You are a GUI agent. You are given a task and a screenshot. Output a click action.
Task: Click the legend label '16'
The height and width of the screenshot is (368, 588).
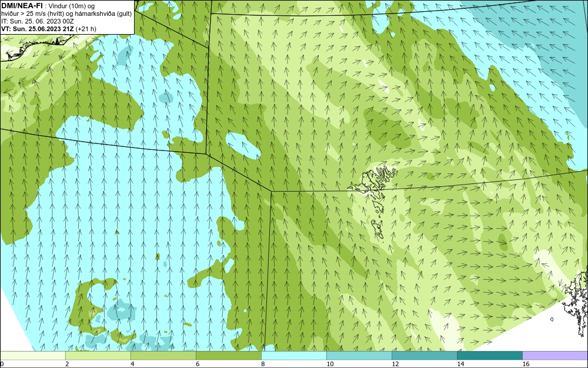(x=526, y=364)
